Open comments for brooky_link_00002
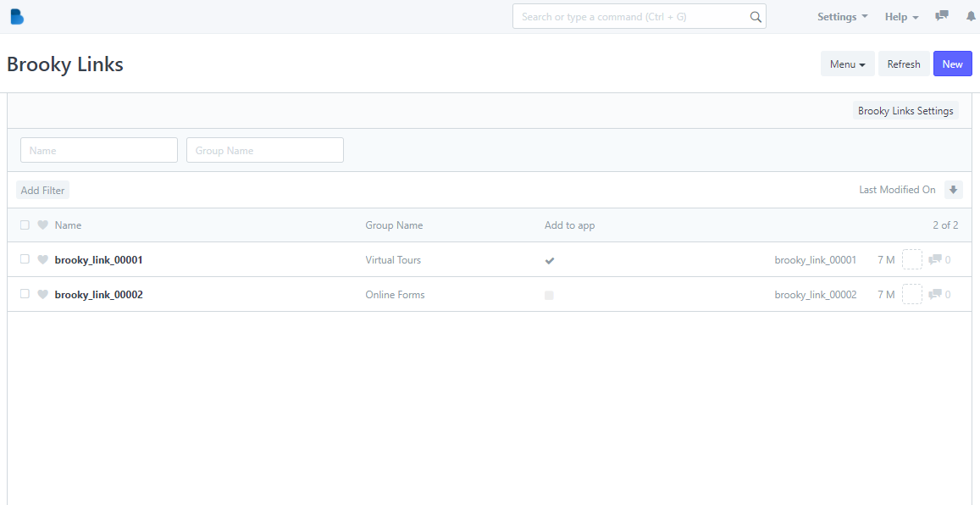This screenshot has width=980, height=505. tap(939, 294)
